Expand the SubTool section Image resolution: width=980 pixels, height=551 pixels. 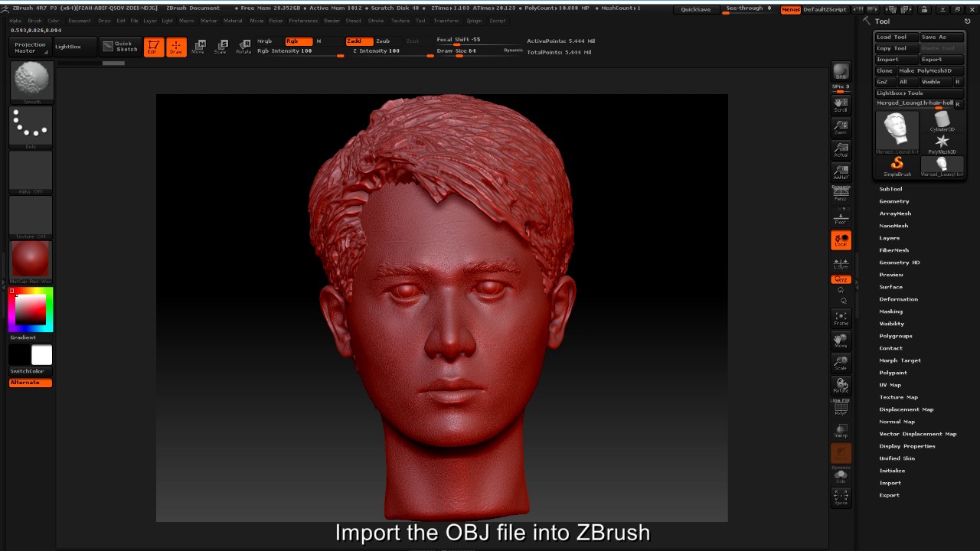click(x=890, y=189)
